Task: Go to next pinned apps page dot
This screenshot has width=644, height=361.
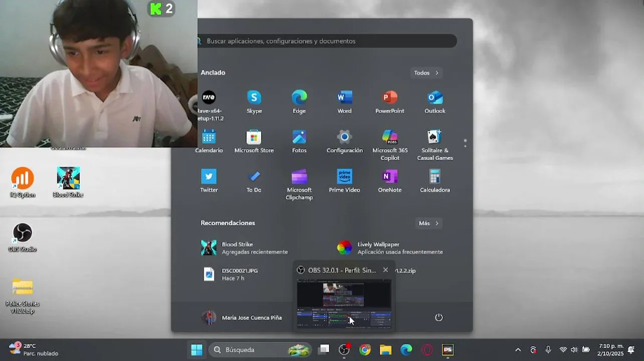Action: pyautogui.click(x=465, y=146)
